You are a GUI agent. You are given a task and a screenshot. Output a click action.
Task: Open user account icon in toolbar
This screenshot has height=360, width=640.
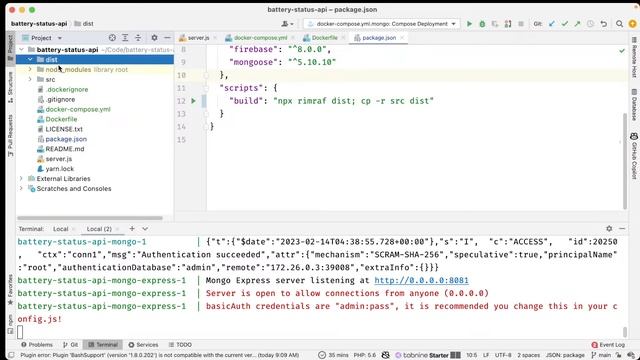pyautogui.click(x=287, y=24)
